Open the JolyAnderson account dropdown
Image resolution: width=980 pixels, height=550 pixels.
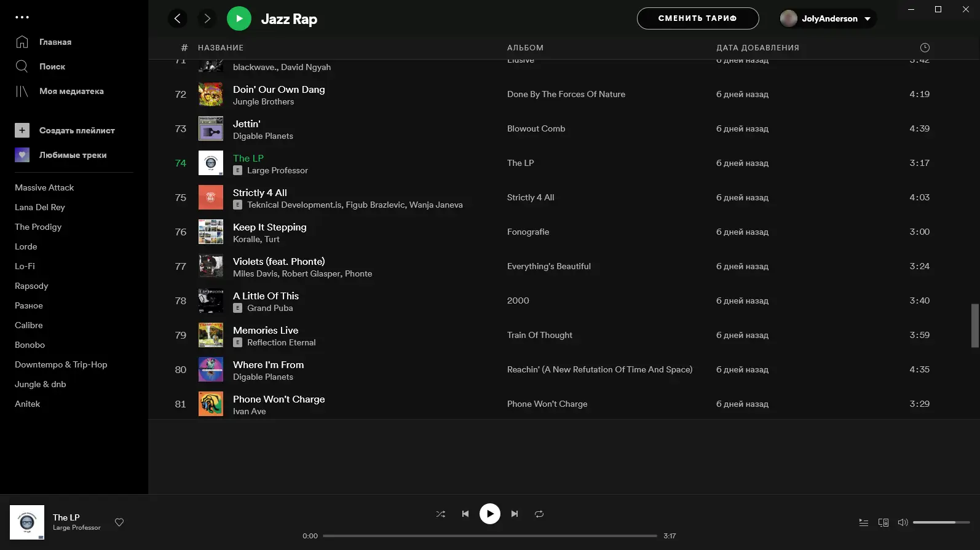[x=828, y=18]
